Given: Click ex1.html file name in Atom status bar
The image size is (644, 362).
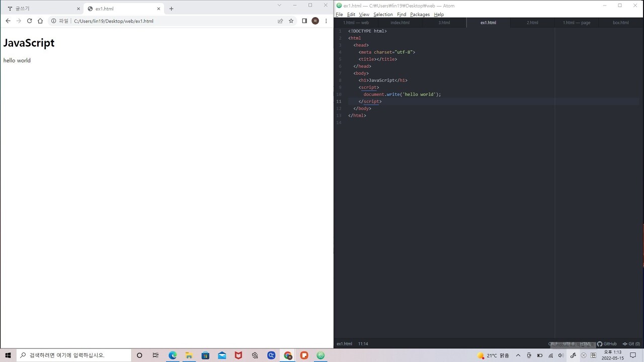Looking at the screenshot, I should tap(344, 344).
